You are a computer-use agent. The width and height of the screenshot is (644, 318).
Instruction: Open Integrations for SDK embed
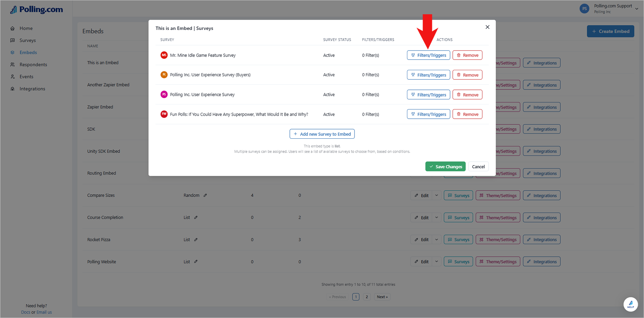coord(541,129)
